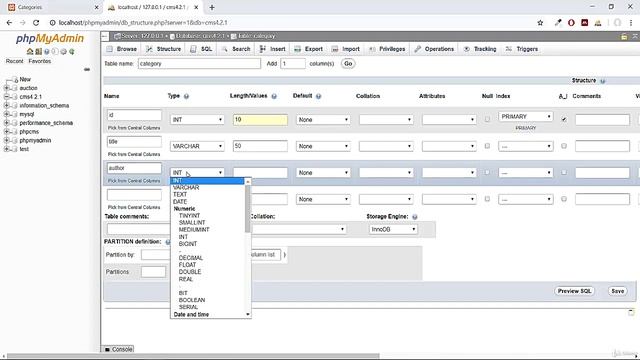Open the Triggers tab
Screen dimensions: 640x360
pyautogui.click(x=522, y=49)
